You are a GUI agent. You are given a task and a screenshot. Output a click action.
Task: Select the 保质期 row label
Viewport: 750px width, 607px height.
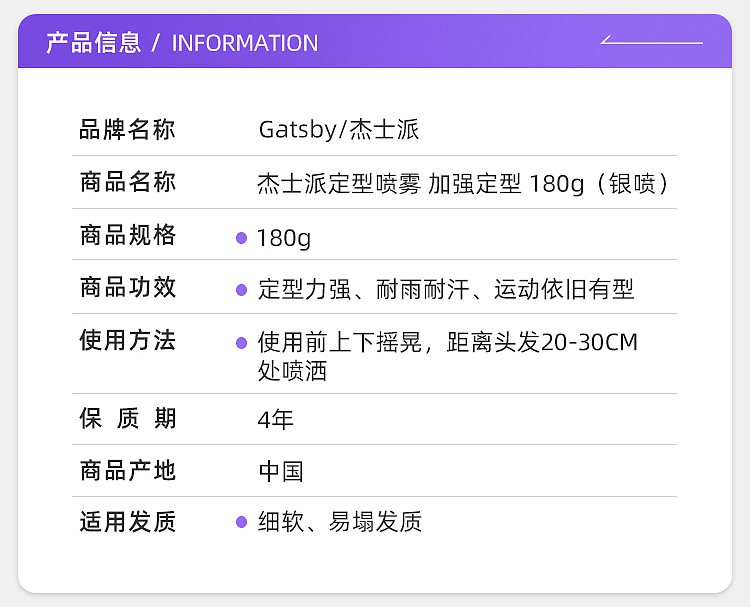pyautogui.click(x=128, y=419)
